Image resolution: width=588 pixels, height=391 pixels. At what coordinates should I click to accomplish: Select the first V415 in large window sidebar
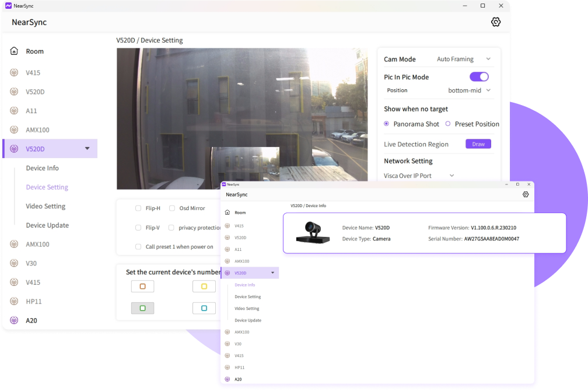33,73
